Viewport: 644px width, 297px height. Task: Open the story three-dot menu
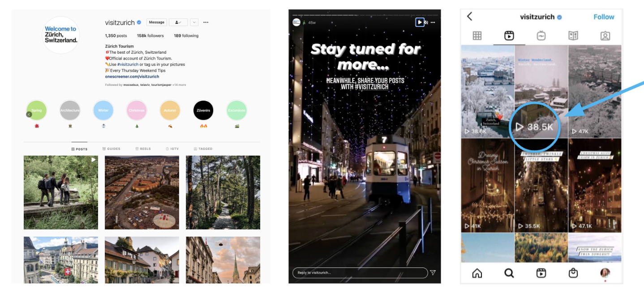point(433,22)
